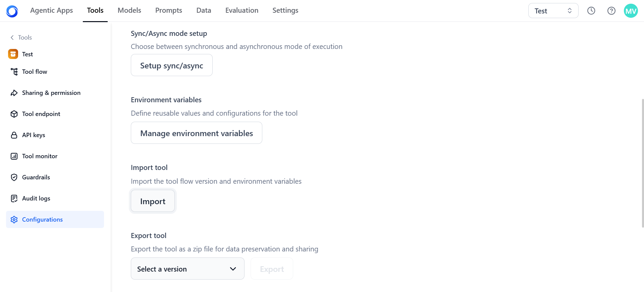Image resolution: width=644 pixels, height=292 pixels.
Task: Click the Environment variables heading
Action: (x=166, y=100)
